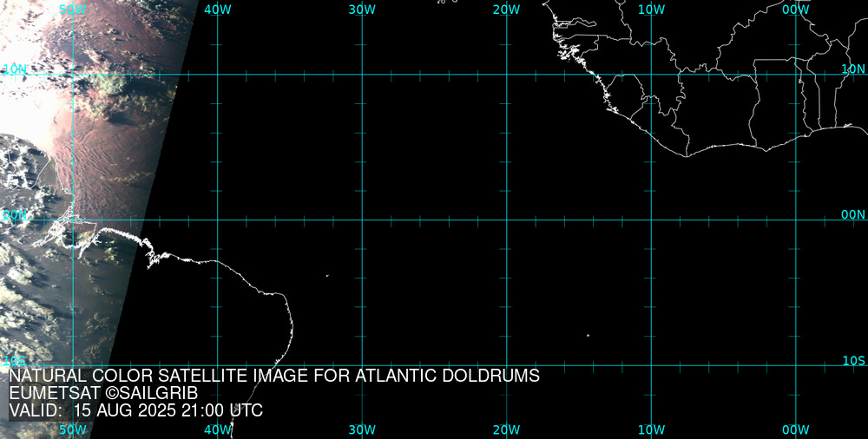Viewport: 868px width, 439px height.
Task: Click the 20W label on the top edge
Action: [x=507, y=10]
